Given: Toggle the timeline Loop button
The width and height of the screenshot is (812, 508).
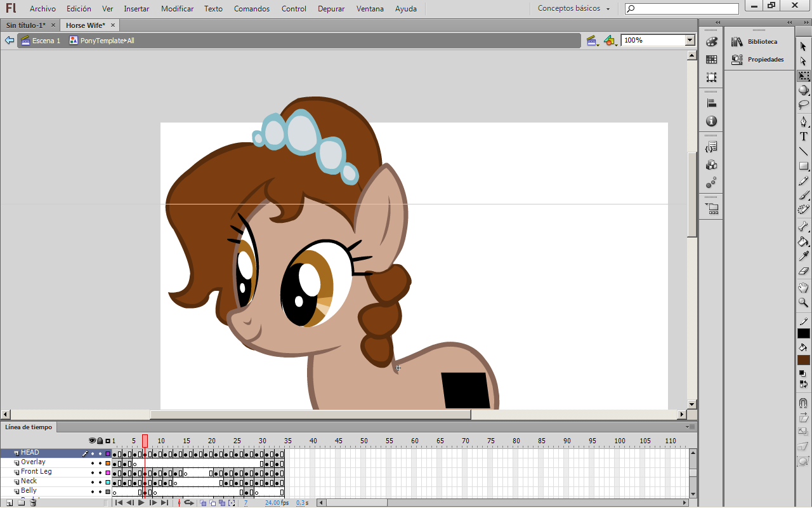Looking at the screenshot, I should 188,503.
